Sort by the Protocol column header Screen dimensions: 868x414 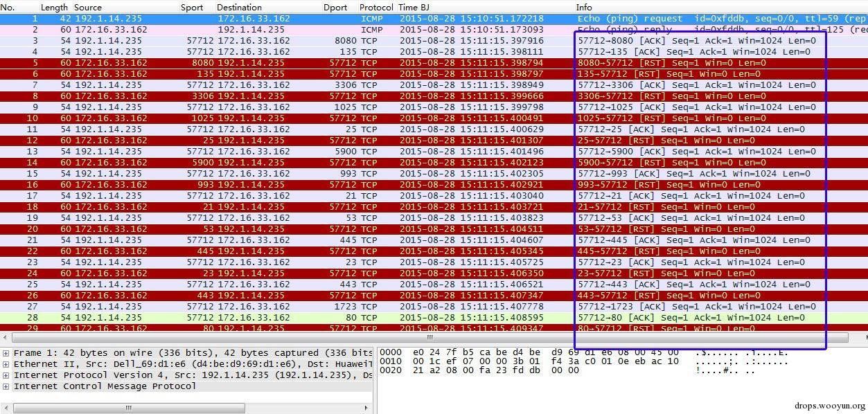pos(376,7)
